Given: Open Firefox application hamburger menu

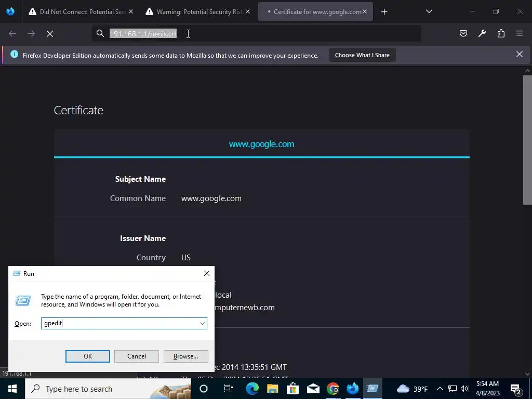Looking at the screenshot, I should coord(520,33).
